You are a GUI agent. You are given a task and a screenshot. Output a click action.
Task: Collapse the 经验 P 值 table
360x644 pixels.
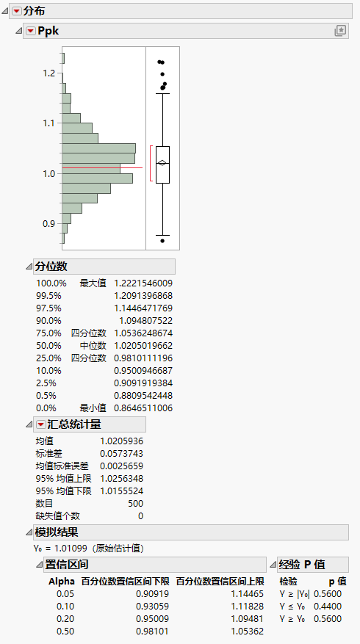[x=273, y=565]
